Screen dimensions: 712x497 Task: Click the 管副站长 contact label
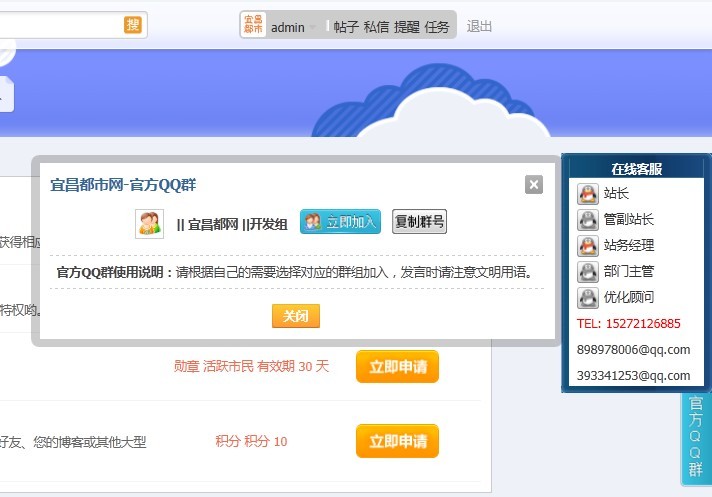click(629, 219)
